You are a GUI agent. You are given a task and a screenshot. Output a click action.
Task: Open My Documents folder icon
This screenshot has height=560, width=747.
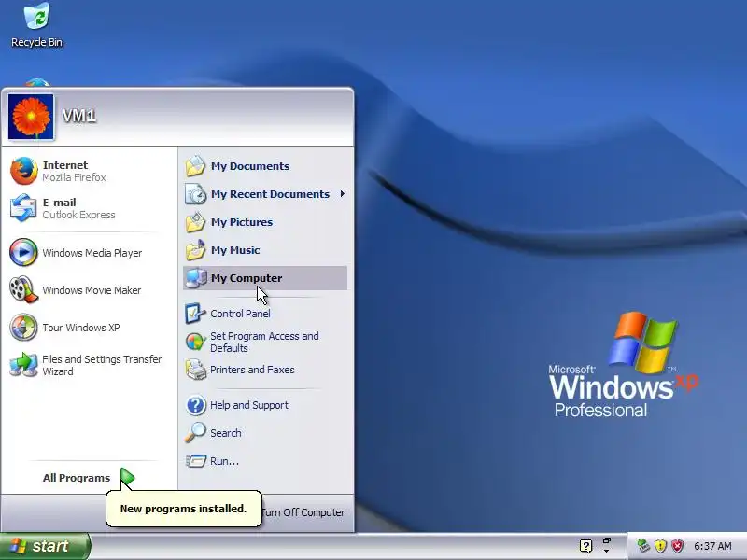point(195,166)
